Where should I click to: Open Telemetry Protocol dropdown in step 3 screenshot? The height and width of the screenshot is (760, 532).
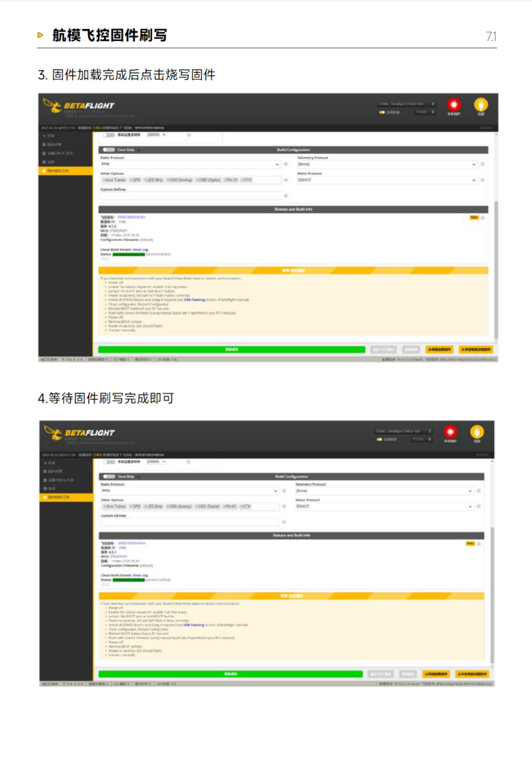(x=387, y=164)
